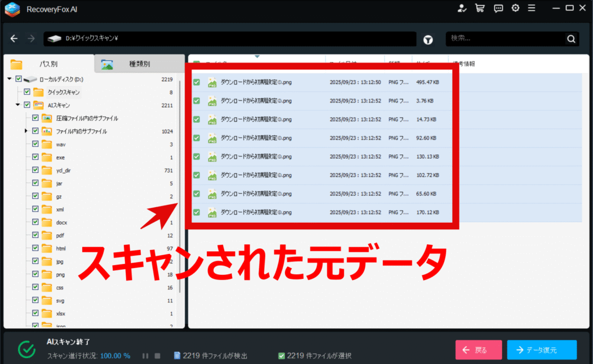The width and height of the screenshot is (593, 364).
Task: Uncheck the ローカルディスク (D:) checkbox
Action: (x=19, y=79)
